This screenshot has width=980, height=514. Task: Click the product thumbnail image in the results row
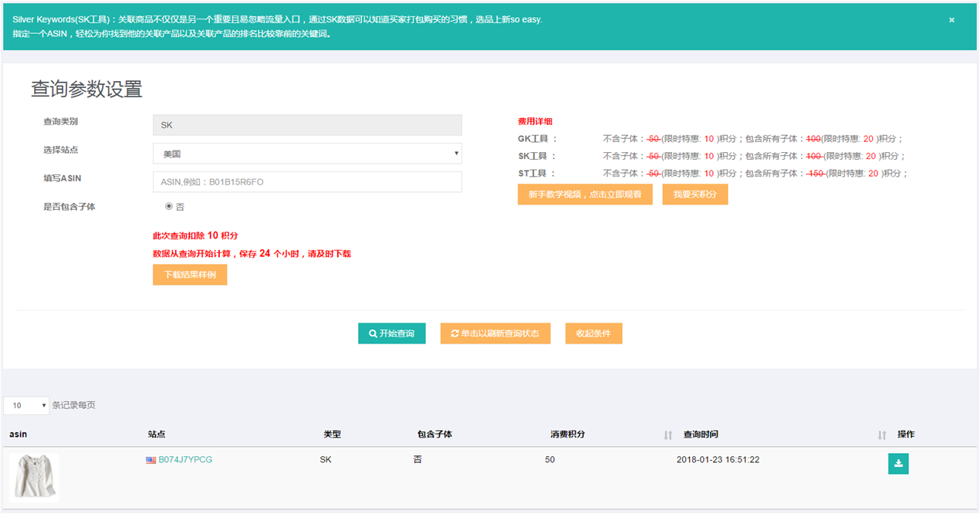(x=34, y=477)
